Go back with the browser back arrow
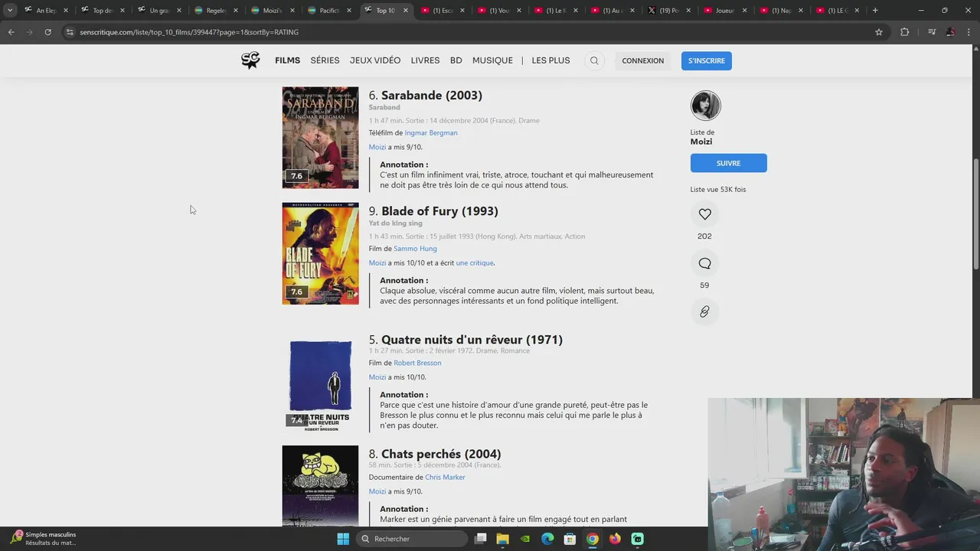Image resolution: width=980 pixels, height=551 pixels. (11, 32)
